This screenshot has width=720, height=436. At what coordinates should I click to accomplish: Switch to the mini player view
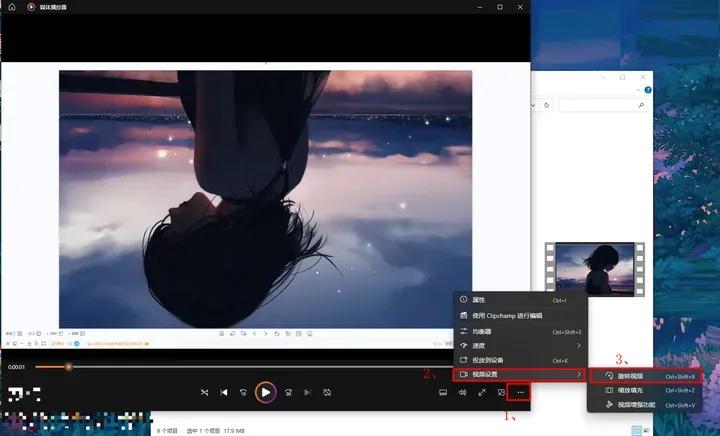[x=501, y=392]
